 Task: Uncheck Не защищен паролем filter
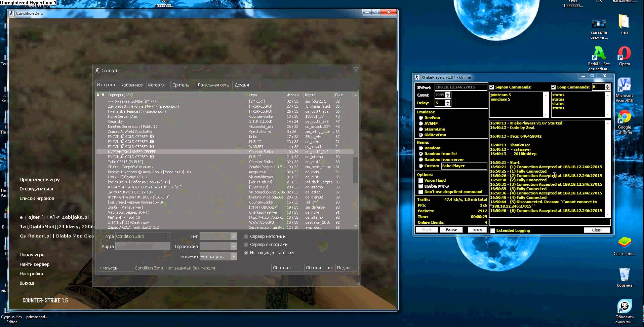[x=246, y=253]
